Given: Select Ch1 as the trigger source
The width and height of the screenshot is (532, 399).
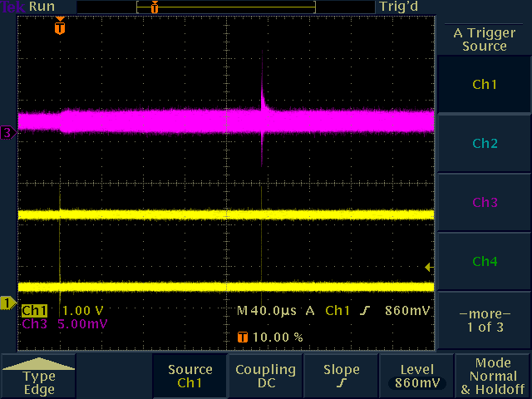Looking at the screenshot, I should (484, 85).
